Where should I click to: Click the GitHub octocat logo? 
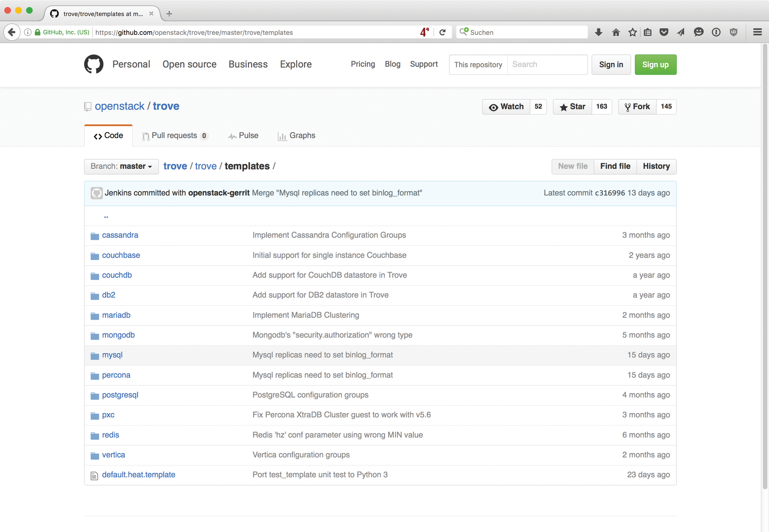[93, 64]
